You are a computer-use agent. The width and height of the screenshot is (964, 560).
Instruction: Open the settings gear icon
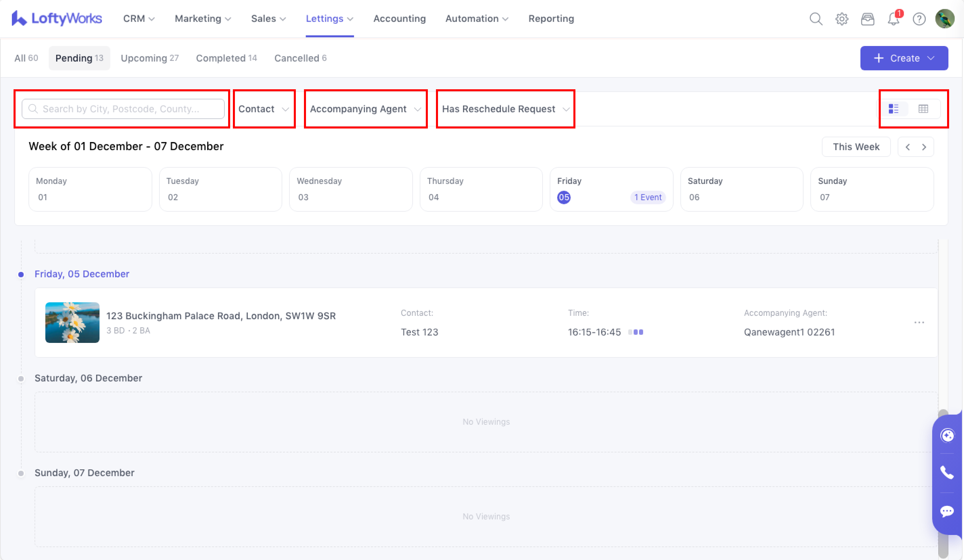[x=841, y=19]
